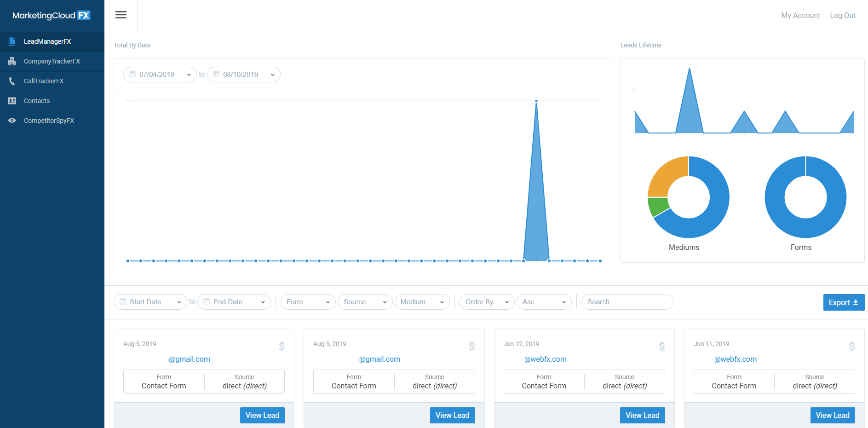Screen dimensions: 868x428
Task: Click calendar icon in Start Date filter
Action: (123, 301)
